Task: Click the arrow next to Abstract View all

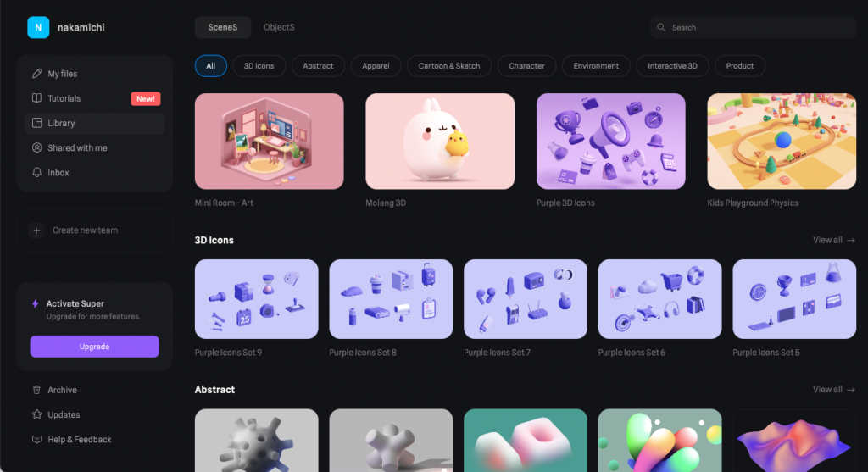Action: coord(851,390)
